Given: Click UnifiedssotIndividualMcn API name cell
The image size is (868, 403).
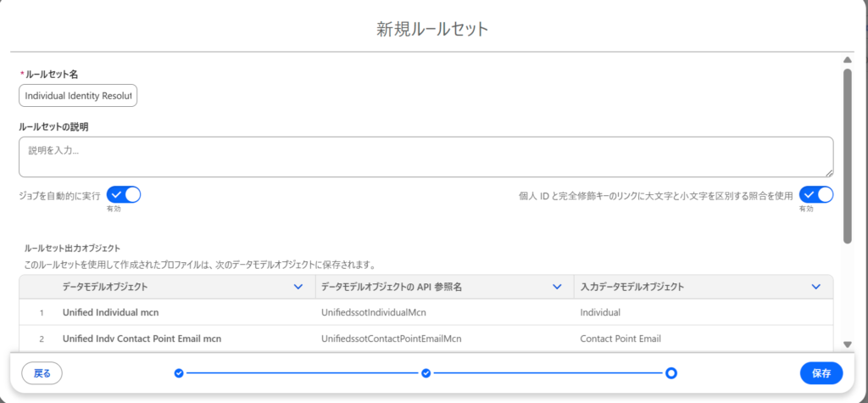Looking at the screenshot, I should [x=373, y=312].
